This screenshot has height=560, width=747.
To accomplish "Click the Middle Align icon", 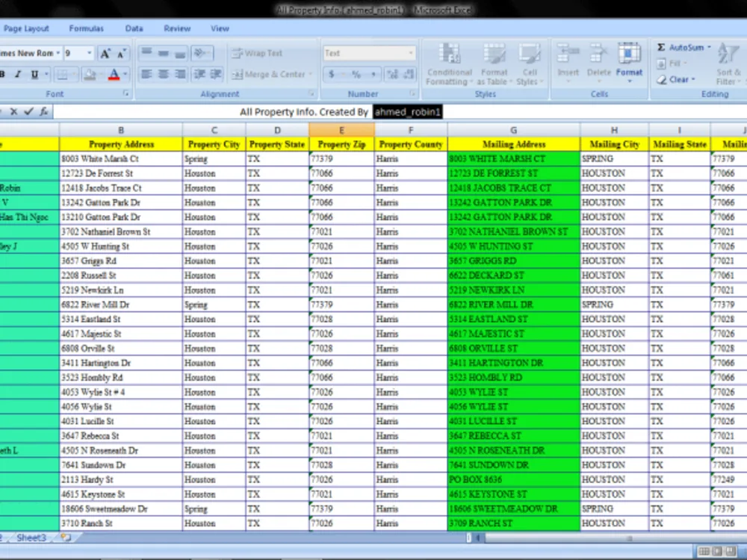I will (164, 53).
